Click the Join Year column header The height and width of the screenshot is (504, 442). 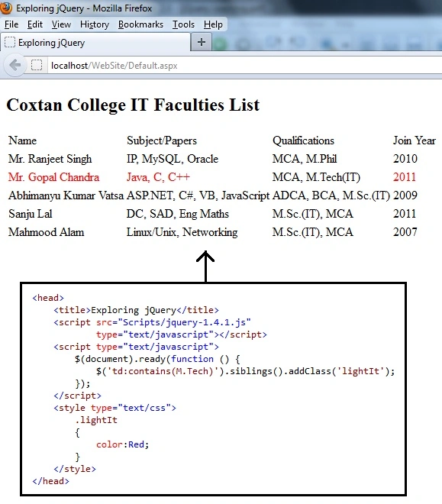tap(415, 141)
